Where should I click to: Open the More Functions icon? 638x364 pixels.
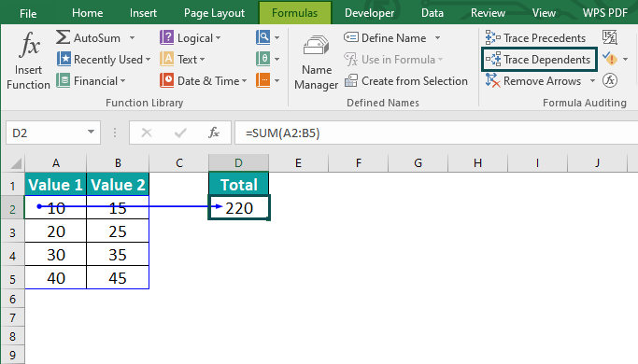pos(263,80)
